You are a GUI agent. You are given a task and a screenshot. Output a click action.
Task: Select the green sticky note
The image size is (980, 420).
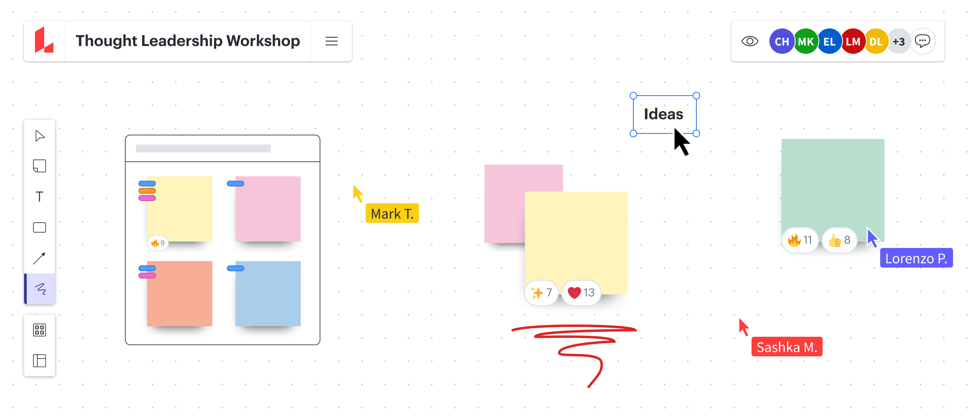tap(832, 183)
